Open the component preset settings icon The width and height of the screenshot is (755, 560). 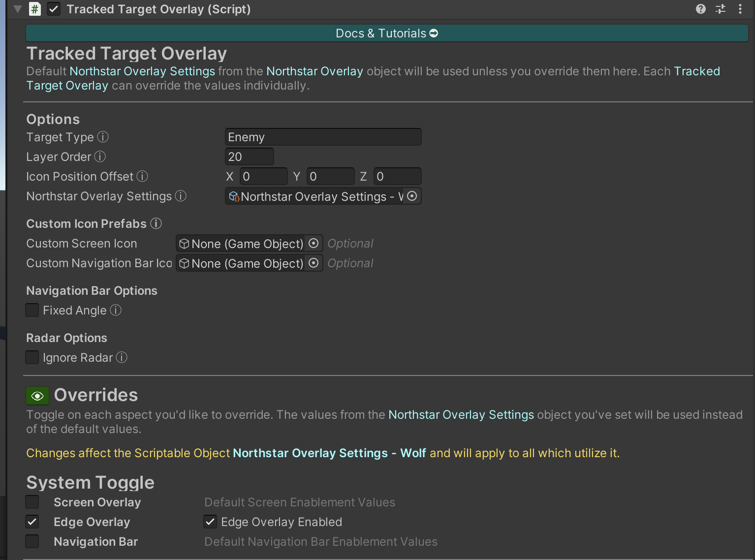pos(721,9)
